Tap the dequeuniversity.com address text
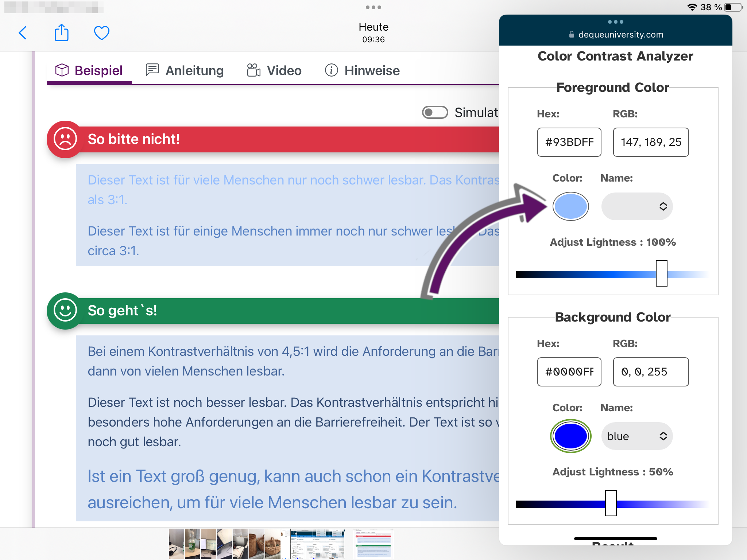The width and height of the screenshot is (747, 560). tap(621, 35)
